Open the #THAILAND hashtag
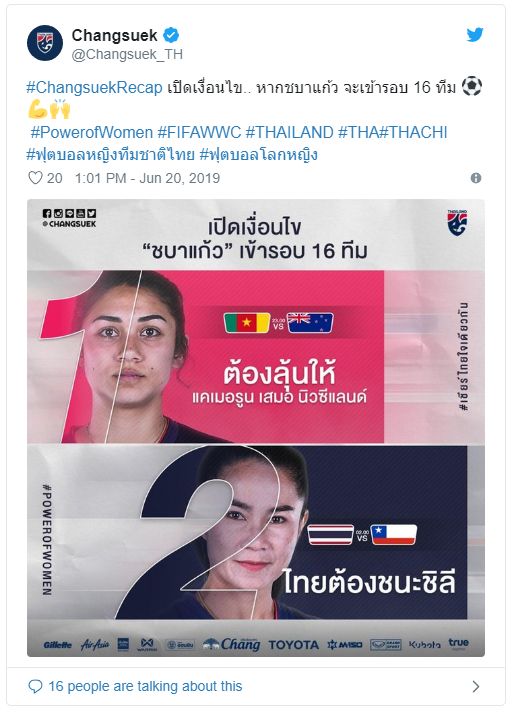 click(290, 132)
